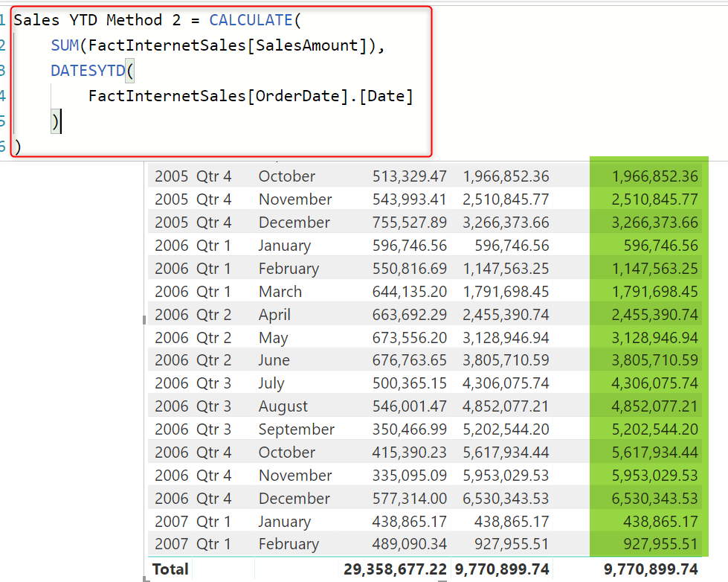Viewport: 728px width, 582px height.
Task: Place cursor after parenthesis on line 5
Action: (x=60, y=121)
